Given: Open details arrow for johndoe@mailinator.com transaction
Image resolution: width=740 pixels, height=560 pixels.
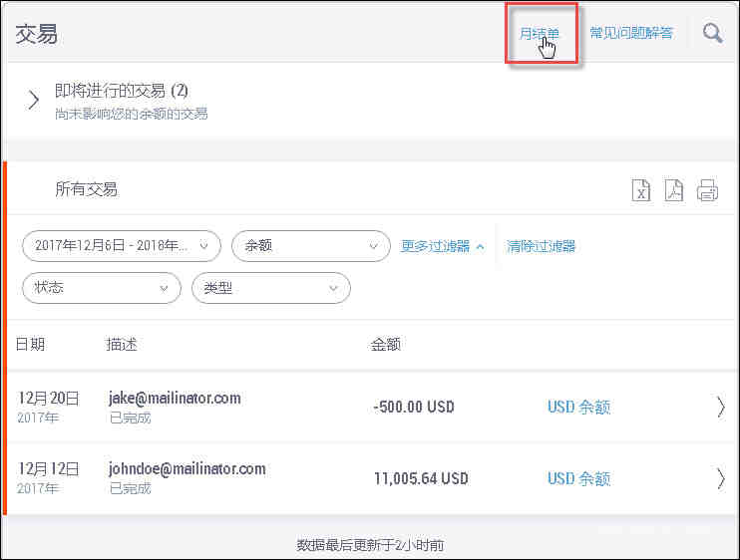Looking at the screenshot, I should pos(721,479).
